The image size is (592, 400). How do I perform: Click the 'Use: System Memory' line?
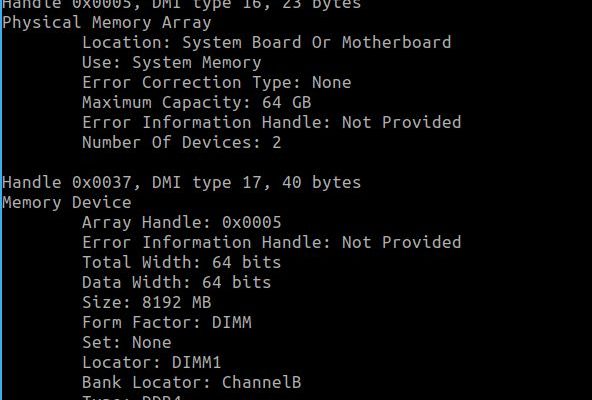[x=172, y=63]
